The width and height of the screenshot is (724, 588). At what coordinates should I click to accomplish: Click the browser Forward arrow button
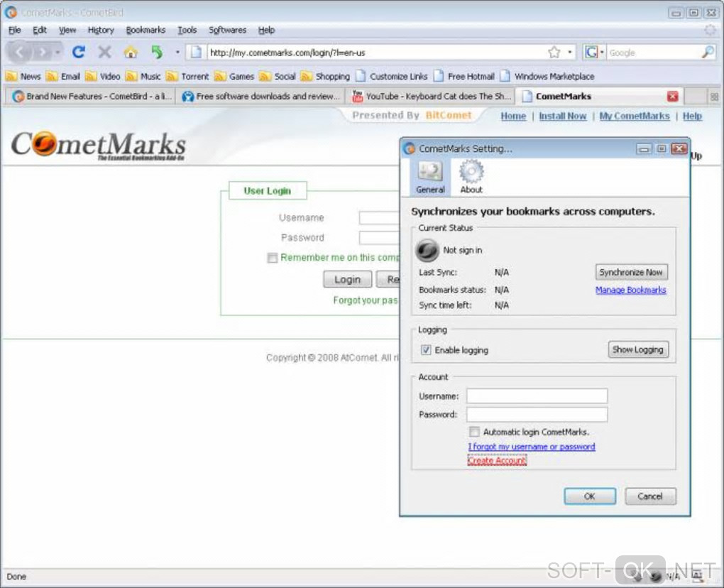pos(43,52)
